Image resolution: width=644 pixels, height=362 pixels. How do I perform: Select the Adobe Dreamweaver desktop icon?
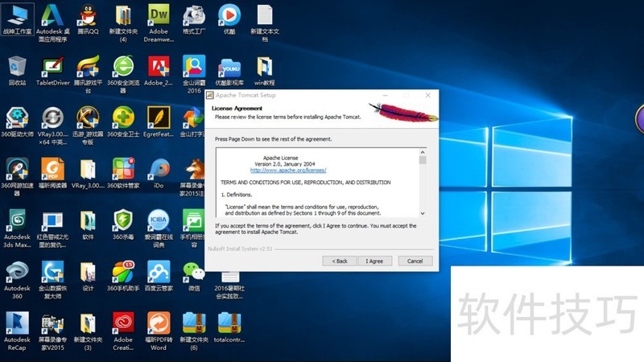coord(159,23)
